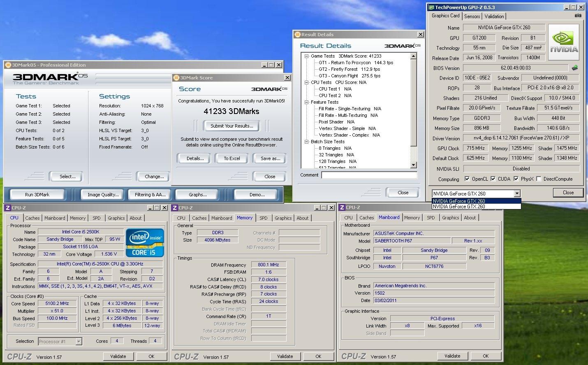The height and width of the screenshot is (365, 588).
Task: Click the Details... button in 3DMark Score
Action: pyautogui.click(x=195, y=158)
